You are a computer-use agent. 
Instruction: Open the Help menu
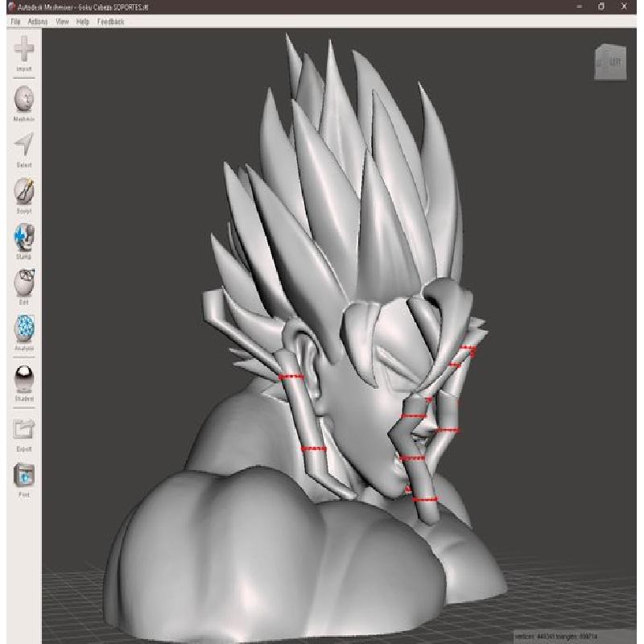83,22
